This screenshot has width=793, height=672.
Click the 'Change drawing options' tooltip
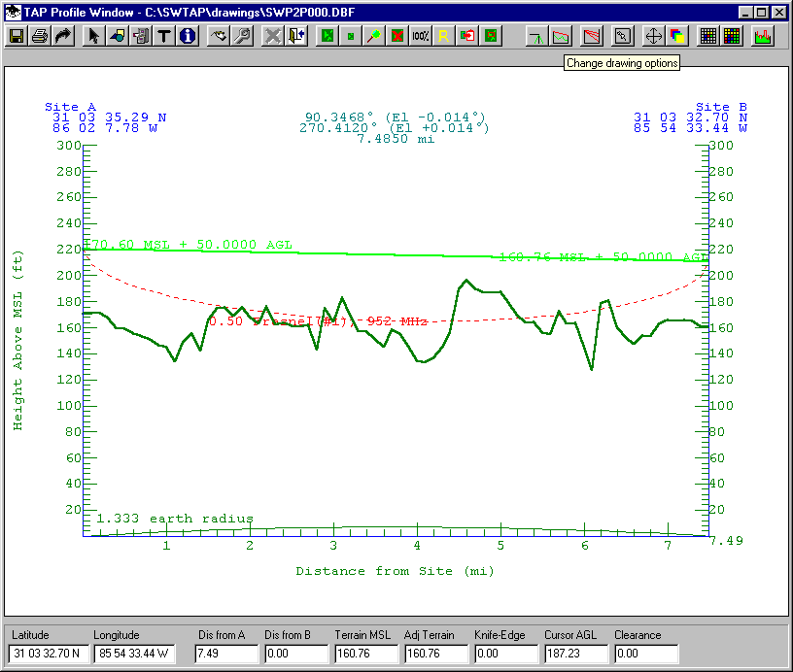pos(622,63)
